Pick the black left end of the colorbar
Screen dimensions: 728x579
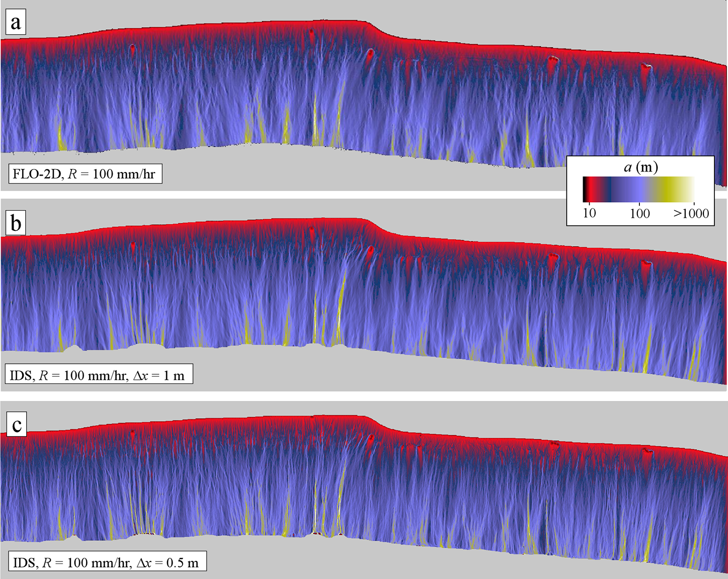tap(585, 189)
